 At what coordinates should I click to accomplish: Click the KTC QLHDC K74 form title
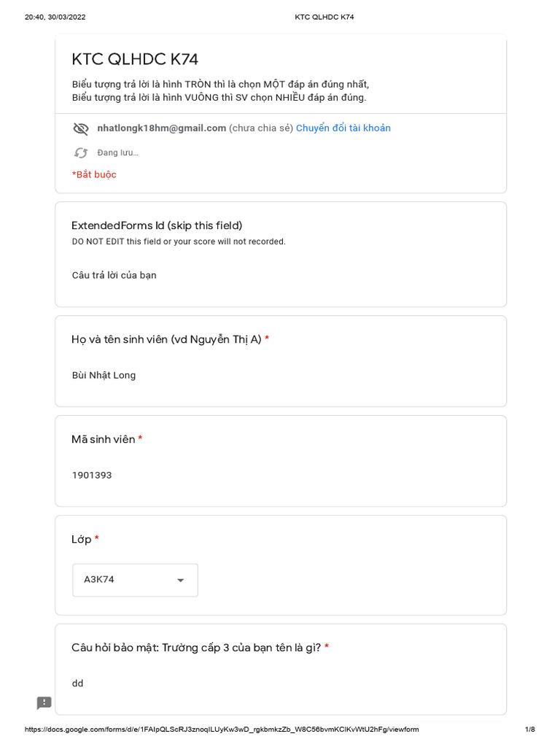coord(135,60)
